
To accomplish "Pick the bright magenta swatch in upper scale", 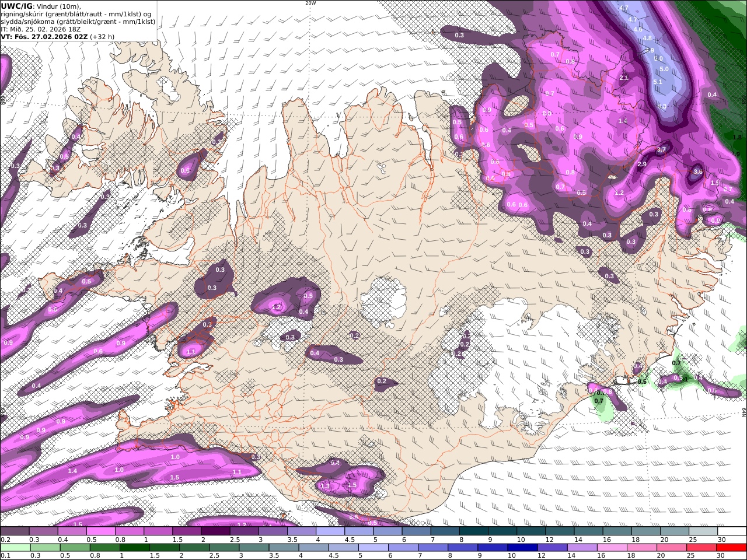I will pyautogui.click(x=100, y=531).
